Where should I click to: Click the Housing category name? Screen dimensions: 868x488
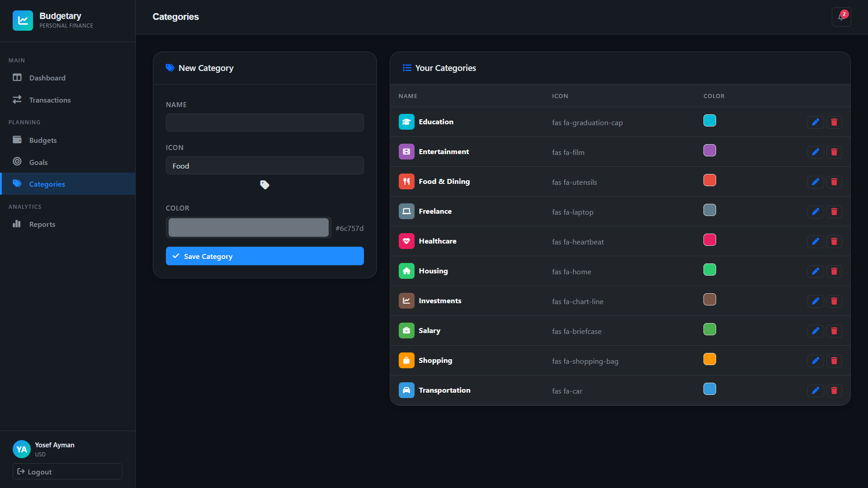point(433,271)
